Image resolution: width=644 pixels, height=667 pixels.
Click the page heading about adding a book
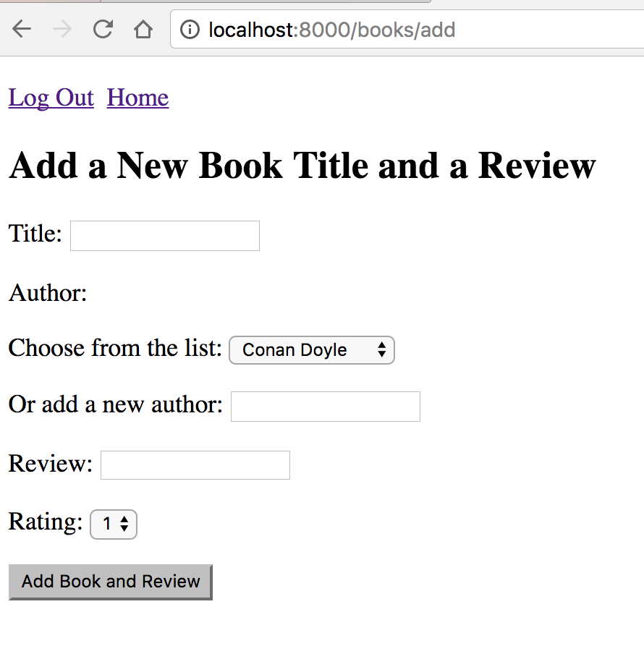click(x=302, y=166)
